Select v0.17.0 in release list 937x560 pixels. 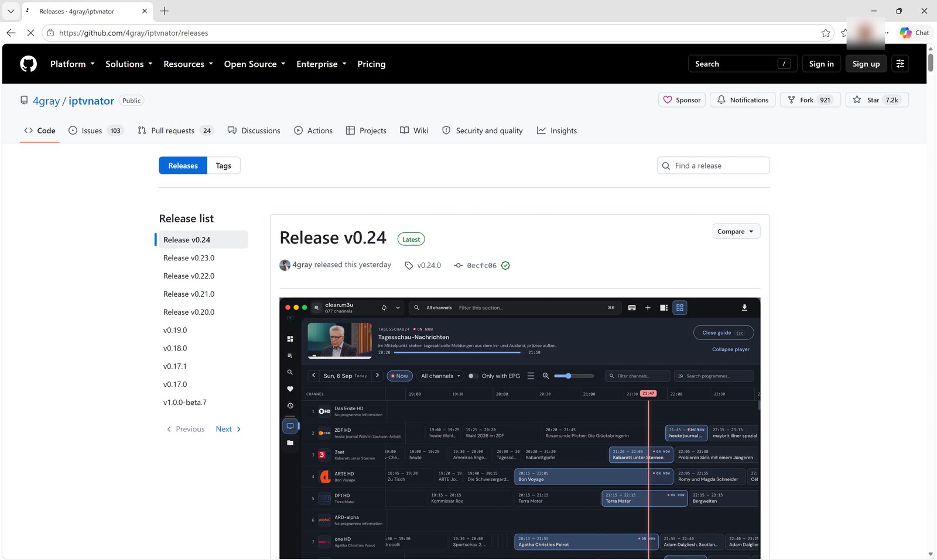[203, 384]
